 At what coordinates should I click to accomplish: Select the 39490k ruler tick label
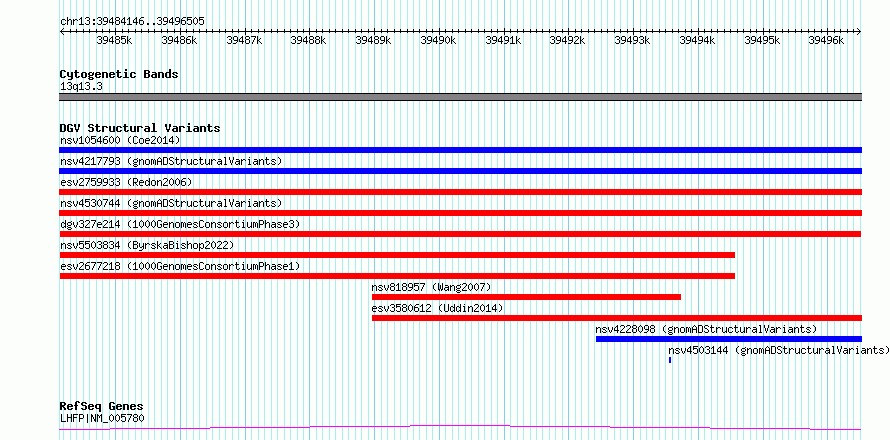pyautogui.click(x=438, y=40)
